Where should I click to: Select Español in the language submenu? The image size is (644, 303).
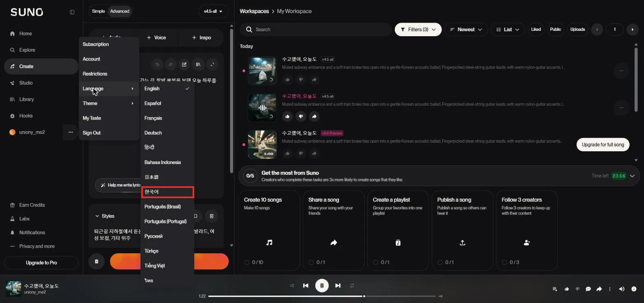click(167, 103)
